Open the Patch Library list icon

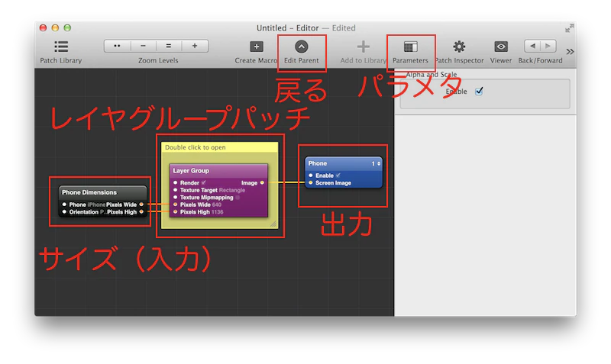coord(61,47)
